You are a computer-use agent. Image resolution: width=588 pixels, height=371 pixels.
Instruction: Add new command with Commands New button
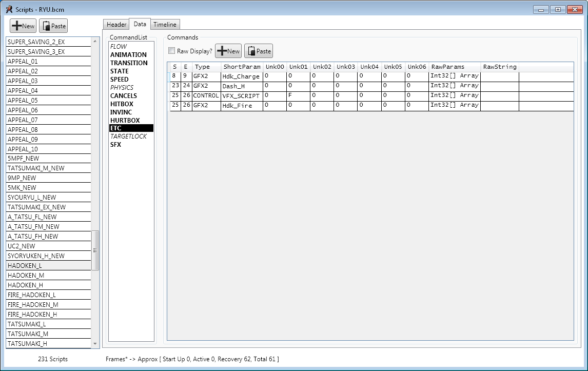tap(228, 51)
